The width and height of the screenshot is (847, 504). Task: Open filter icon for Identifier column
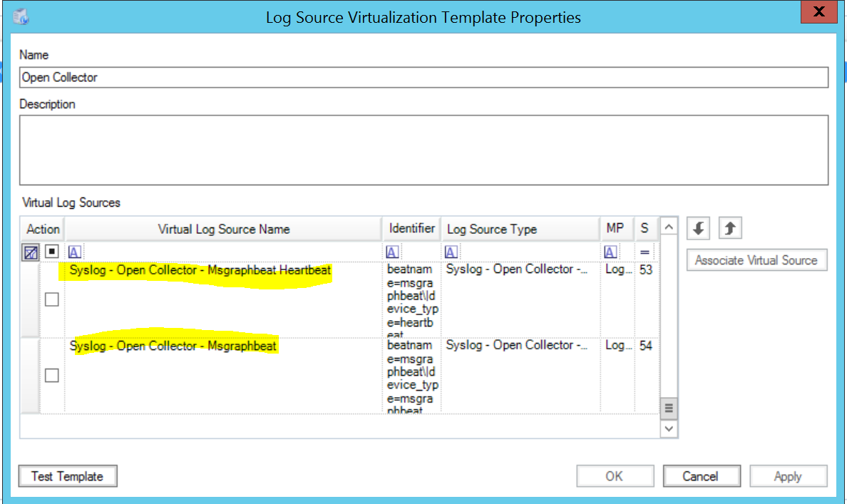coord(392,252)
